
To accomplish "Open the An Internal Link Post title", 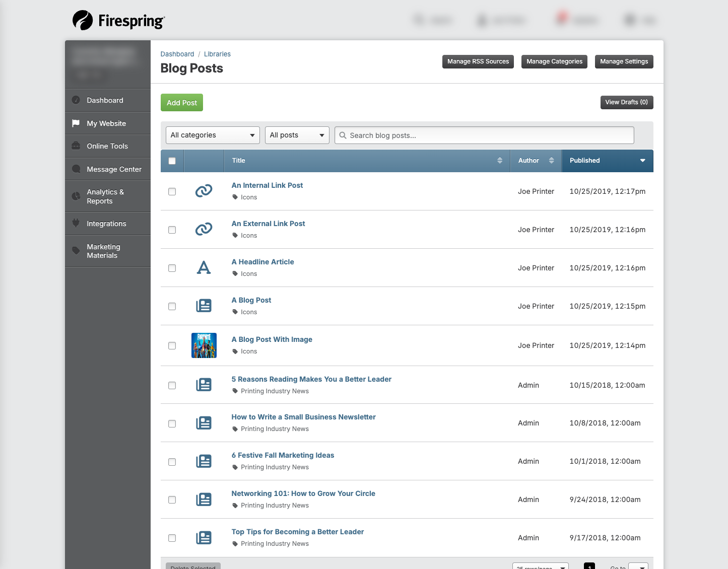I will [267, 185].
